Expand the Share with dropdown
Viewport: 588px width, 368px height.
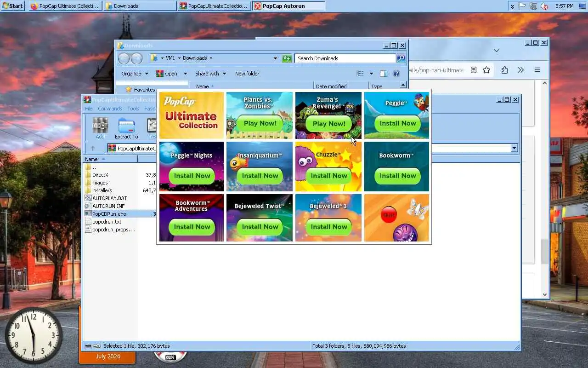pyautogui.click(x=224, y=74)
